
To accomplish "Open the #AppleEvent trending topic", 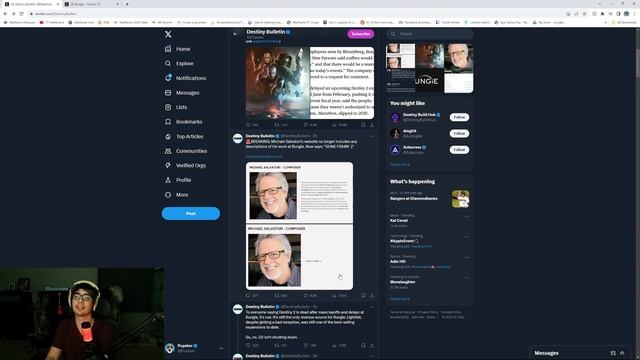I will tap(429, 241).
